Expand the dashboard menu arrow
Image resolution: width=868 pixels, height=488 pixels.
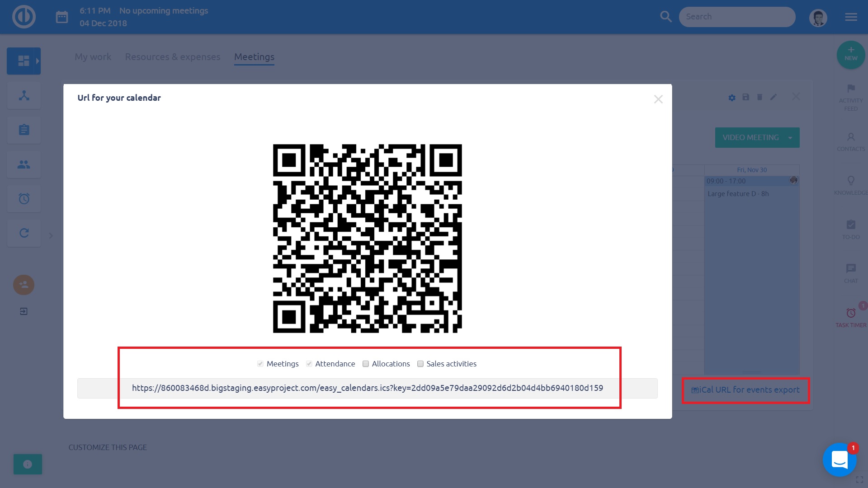point(38,61)
